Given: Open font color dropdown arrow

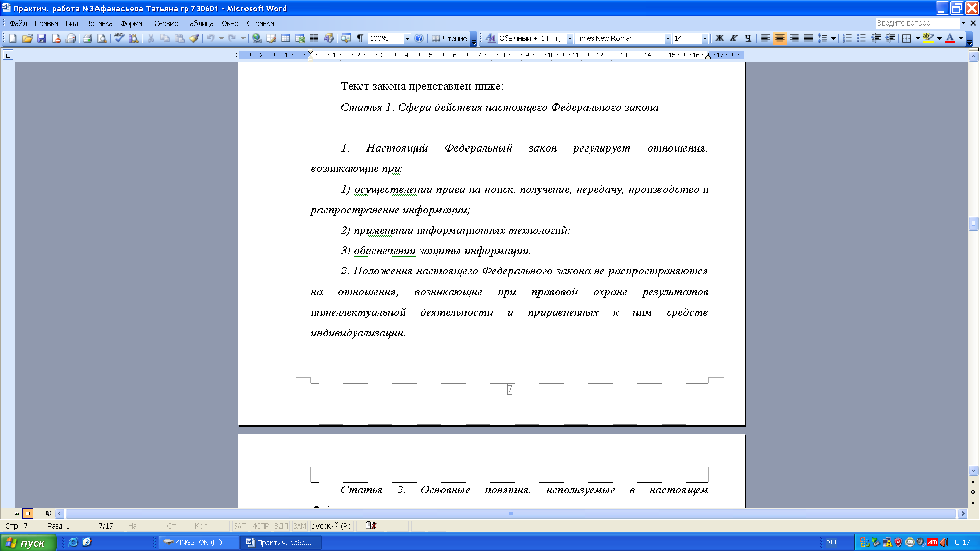Looking at the screenshot, I should click(961, 38).
